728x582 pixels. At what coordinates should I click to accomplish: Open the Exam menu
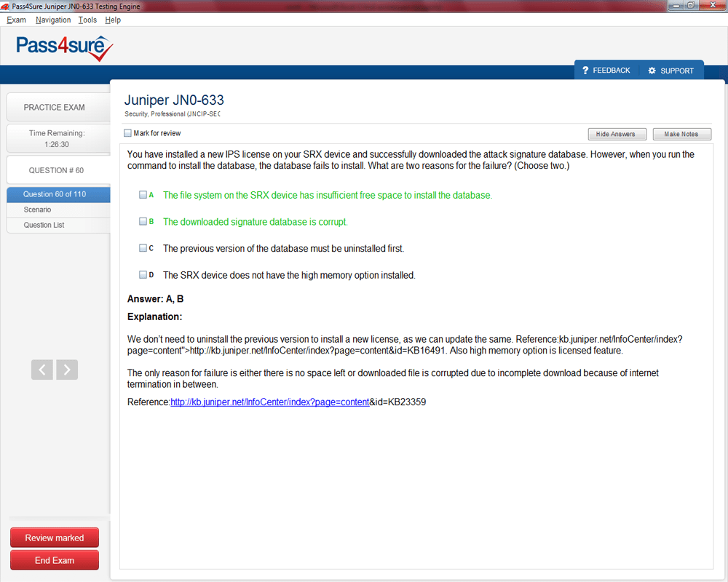[16, 20]
